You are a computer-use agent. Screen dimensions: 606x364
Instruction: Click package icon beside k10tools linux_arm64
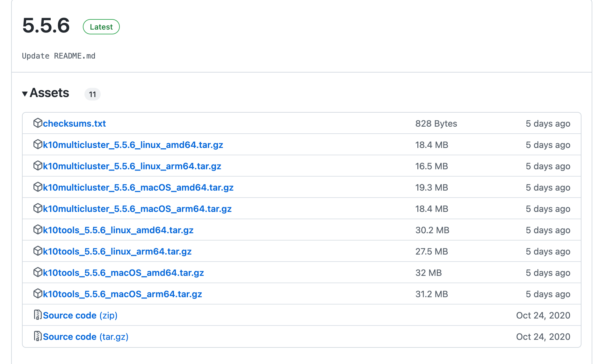38,251
